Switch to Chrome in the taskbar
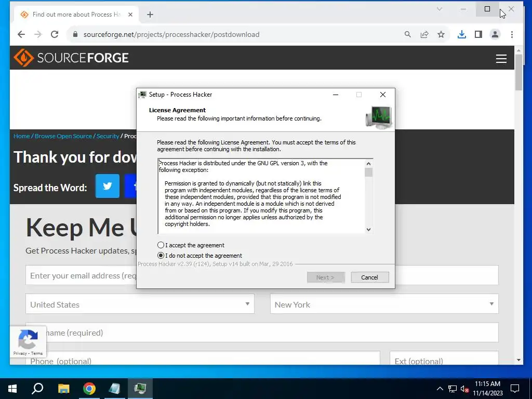The width and height of the screenshot is (532, 399). point(89,389)
